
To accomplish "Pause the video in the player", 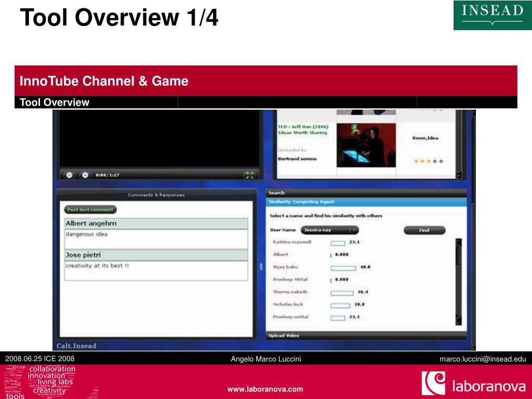I will click(x=69, y=175).
